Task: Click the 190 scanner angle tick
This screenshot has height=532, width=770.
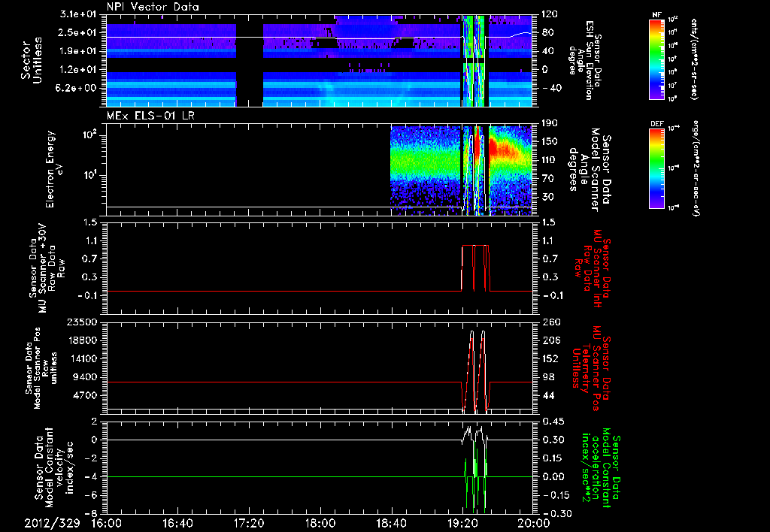Action: click(550, 123)
